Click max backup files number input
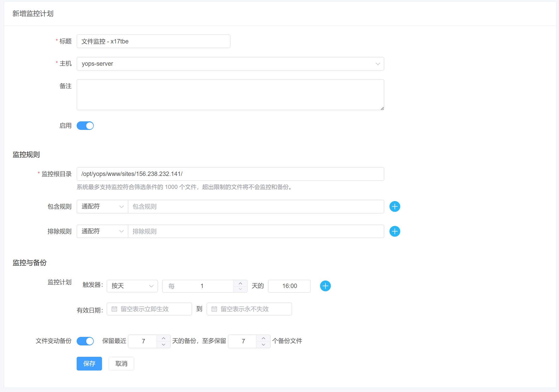Viewport: 559px width, 392px height. click(x=243, y=341)
